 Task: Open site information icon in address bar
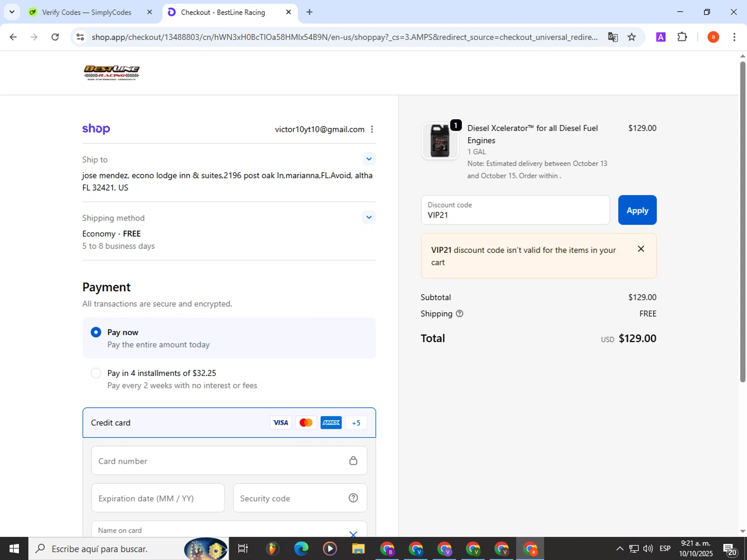[80, 37]
